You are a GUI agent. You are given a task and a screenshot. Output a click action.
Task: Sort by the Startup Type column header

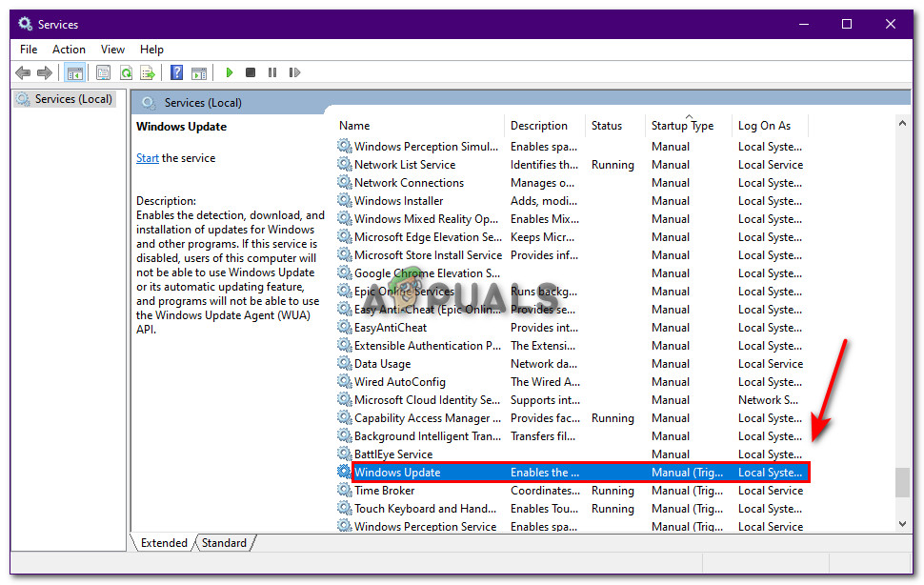pos(682,126)
